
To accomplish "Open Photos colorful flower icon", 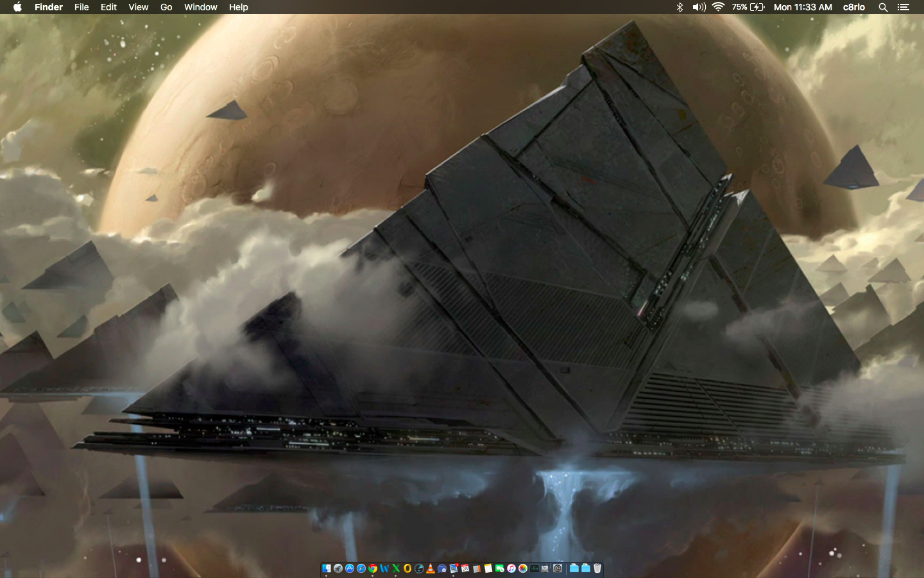I will (523, 568).
